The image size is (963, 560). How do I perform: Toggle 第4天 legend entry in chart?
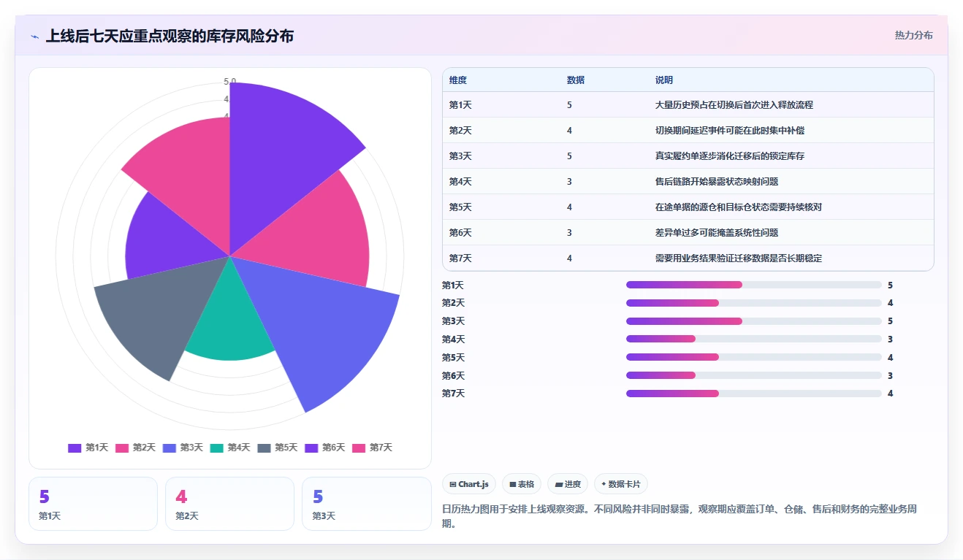[230, 448]
